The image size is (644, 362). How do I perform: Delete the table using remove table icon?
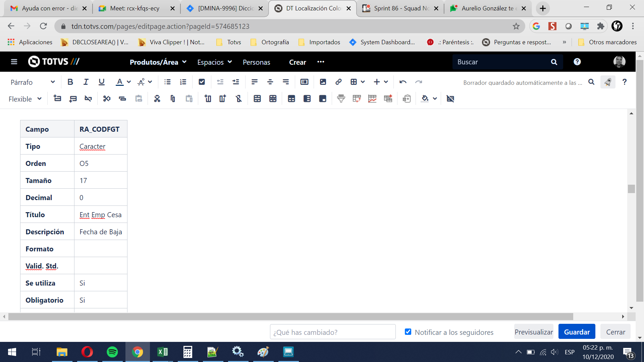(450, 99)
